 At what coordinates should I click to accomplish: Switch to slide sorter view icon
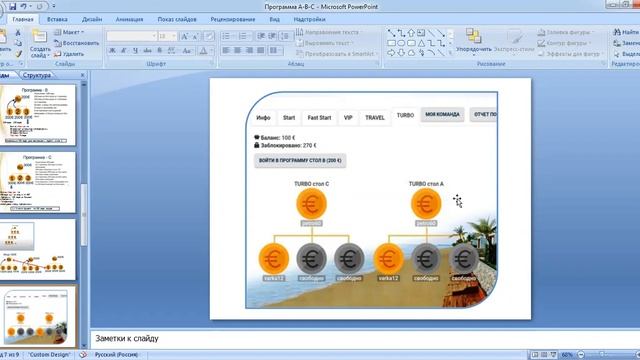click(544, 355)
